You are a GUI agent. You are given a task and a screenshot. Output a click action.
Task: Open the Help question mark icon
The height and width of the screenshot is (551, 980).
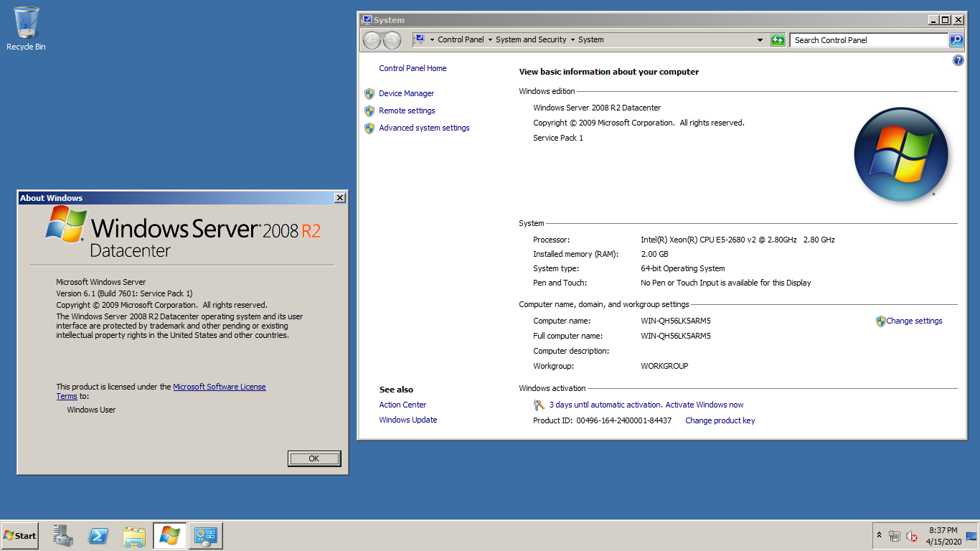[x=958, y=61]
